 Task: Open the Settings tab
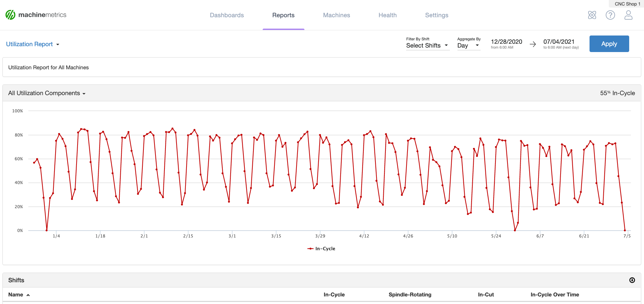[x=437, y=15]
